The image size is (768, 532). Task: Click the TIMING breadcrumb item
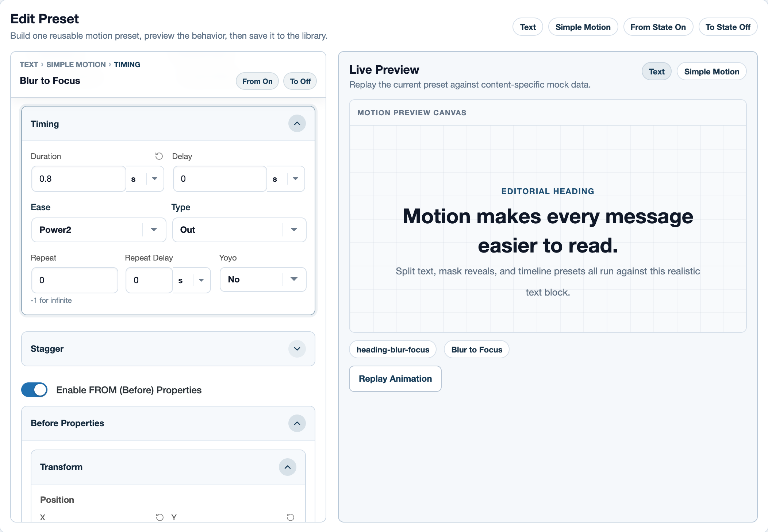point(127,65)
